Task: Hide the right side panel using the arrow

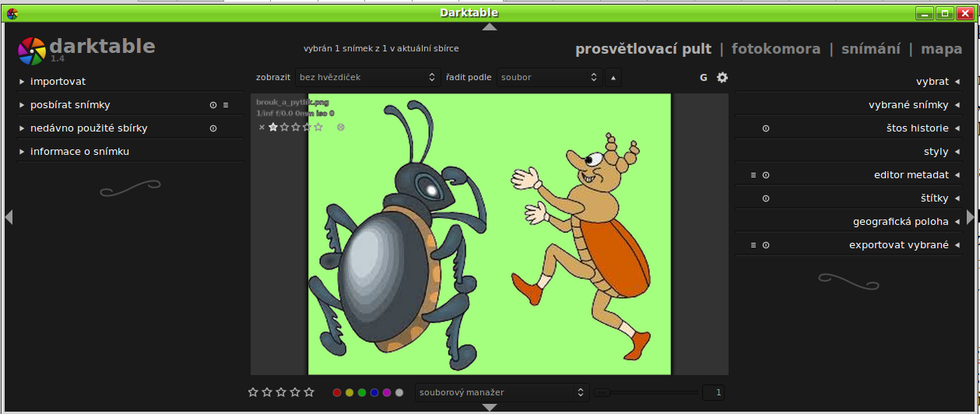Action: [x=970, y=217]
